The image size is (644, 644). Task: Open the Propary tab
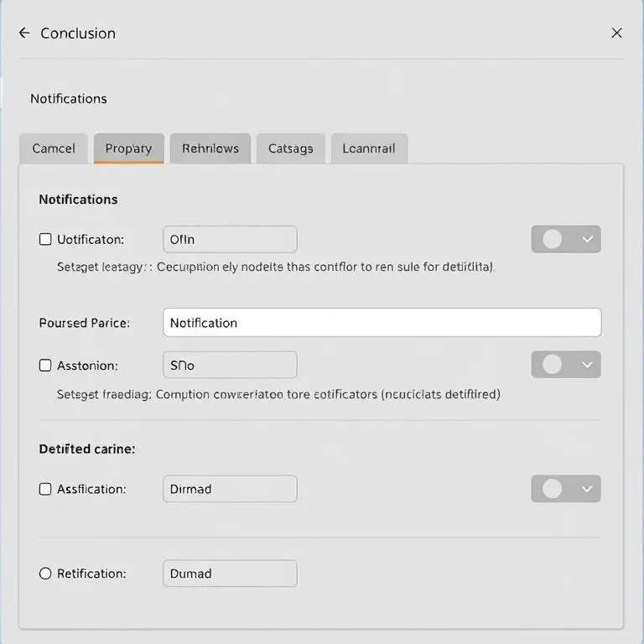[128, 148]
